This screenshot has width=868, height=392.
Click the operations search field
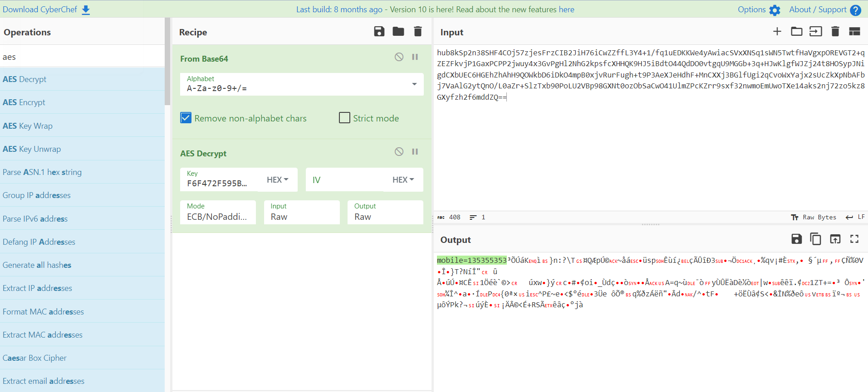coord(82,57)
